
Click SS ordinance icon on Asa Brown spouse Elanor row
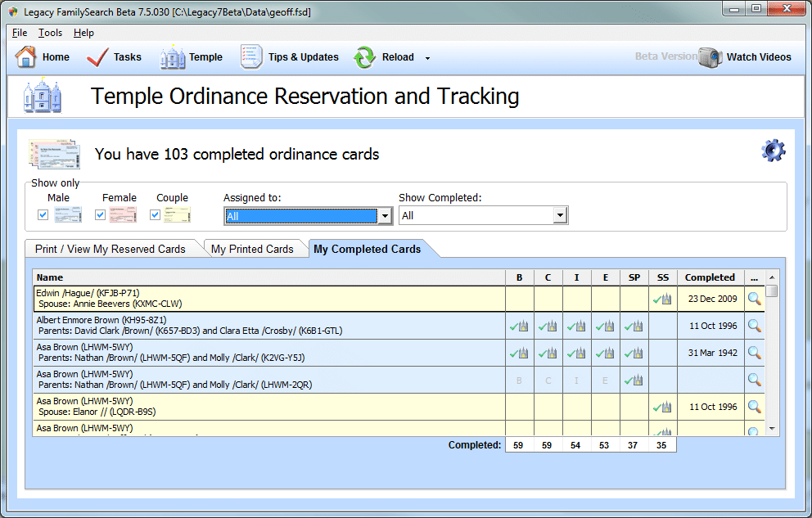click(x=662, y=408)
